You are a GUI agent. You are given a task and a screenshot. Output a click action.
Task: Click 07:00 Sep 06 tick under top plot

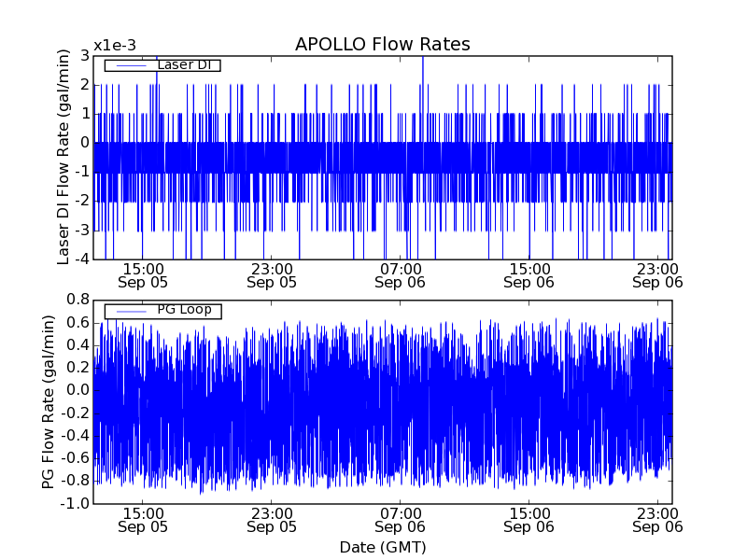[x=401, y=274]
